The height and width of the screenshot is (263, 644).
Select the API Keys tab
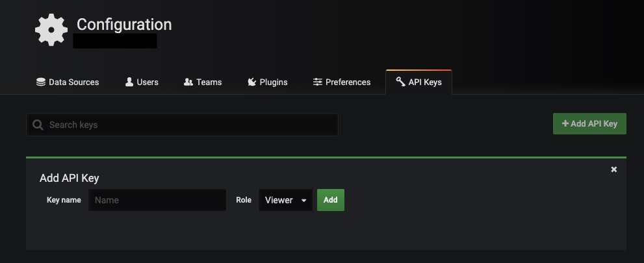(x=419, y=82)
